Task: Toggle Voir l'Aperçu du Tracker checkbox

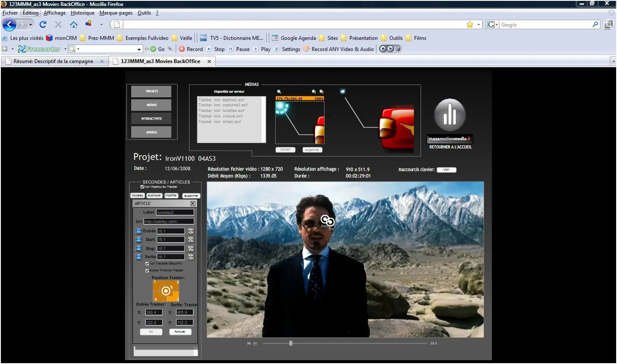Action: [142, 187]
